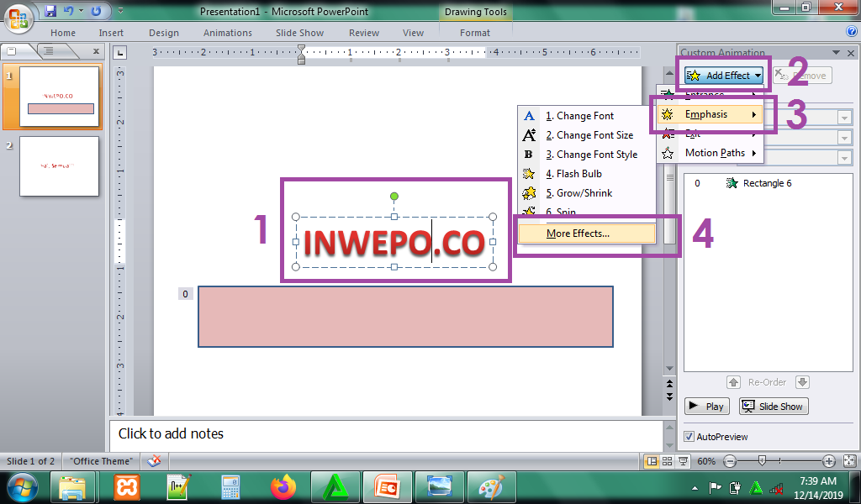Select the pink rectangle shape
Image resolution: width=861 pixels, height=504 pixels.
pyautogui.click(x=405, y=317)
